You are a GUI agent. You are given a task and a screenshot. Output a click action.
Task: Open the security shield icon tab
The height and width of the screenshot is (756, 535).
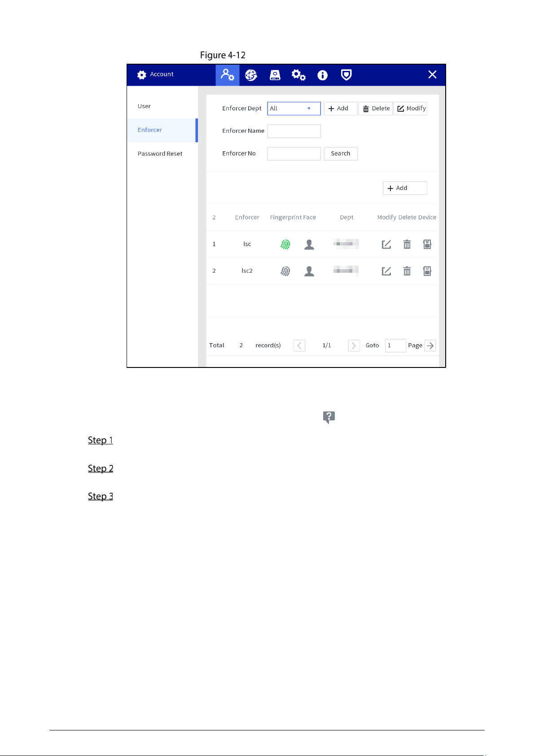pyautogui.click(x=346, y=75)
